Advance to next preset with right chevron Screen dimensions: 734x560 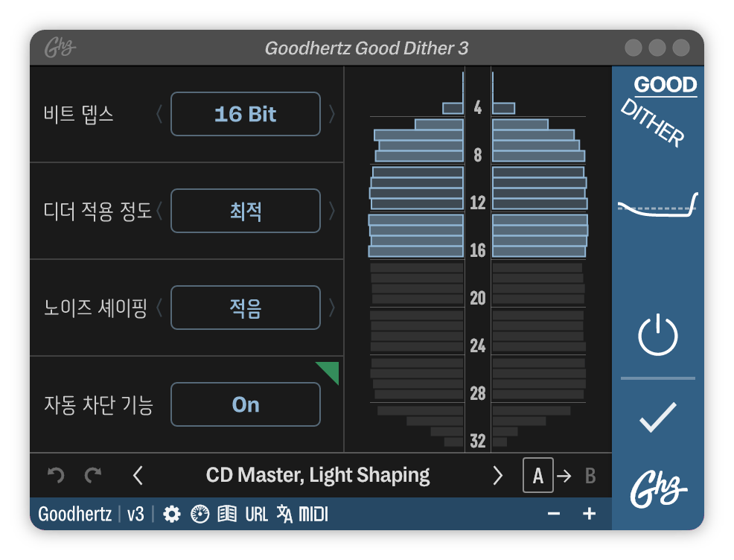(x=498, y=474)
